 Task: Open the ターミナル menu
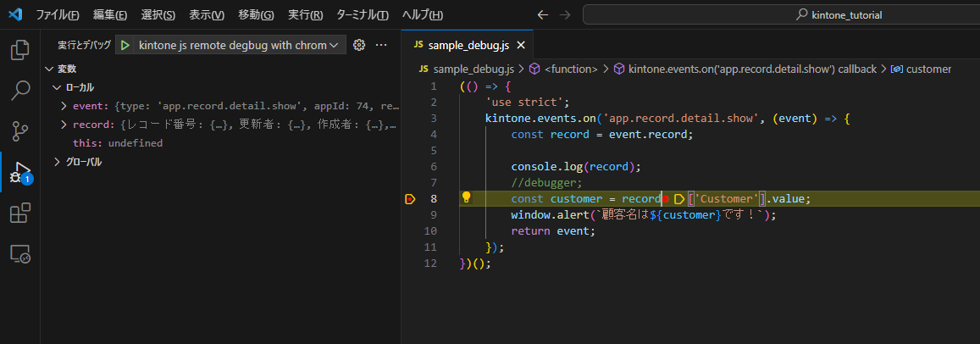point(362,15)
